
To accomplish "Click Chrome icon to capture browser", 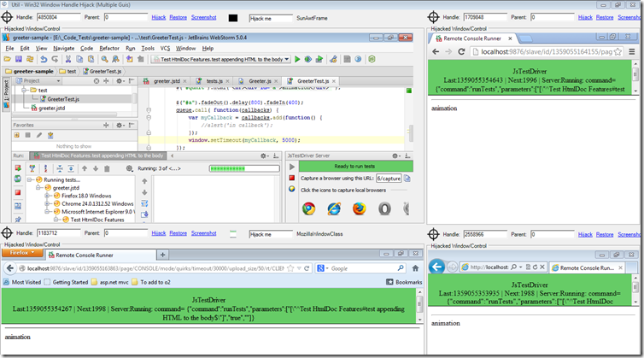I will (308, 208).
